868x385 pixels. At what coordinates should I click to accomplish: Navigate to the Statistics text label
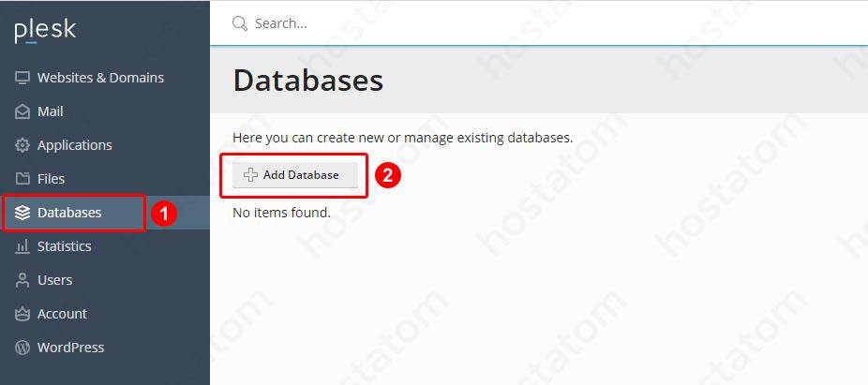[64, 246]
